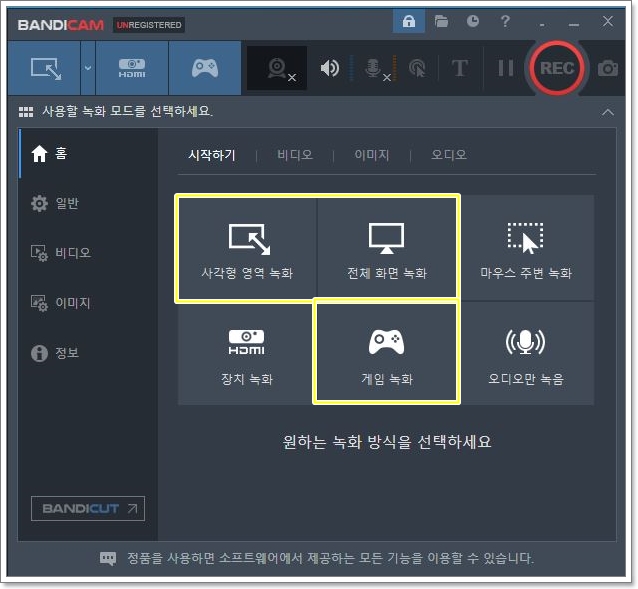Click the lock icon in title bar

click(409, 21)
